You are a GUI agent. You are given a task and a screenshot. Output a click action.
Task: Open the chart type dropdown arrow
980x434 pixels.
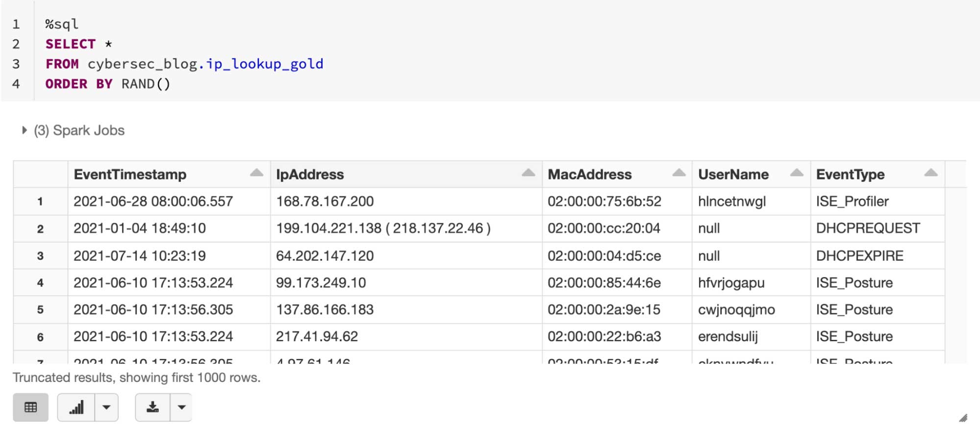tap(106, 408)
